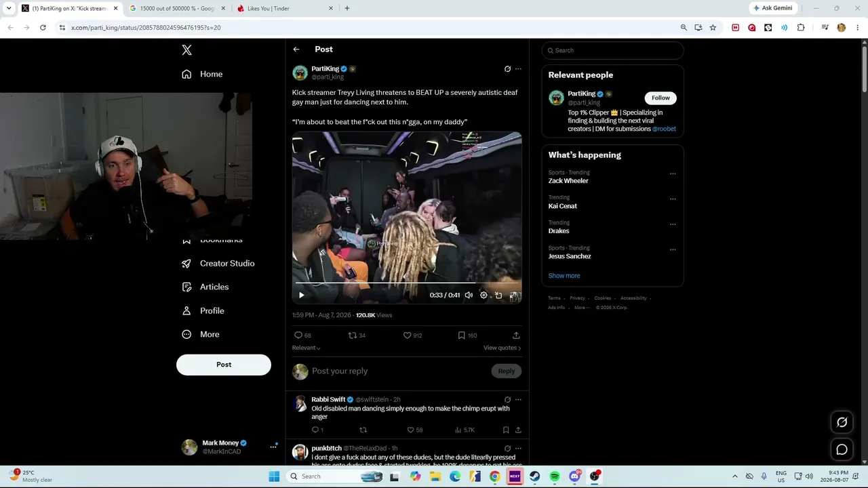Image resolution: width=868 pixels, height=488 pixels.
Task: Open the browser zoom indicator icon
Action: coord(684,28)
